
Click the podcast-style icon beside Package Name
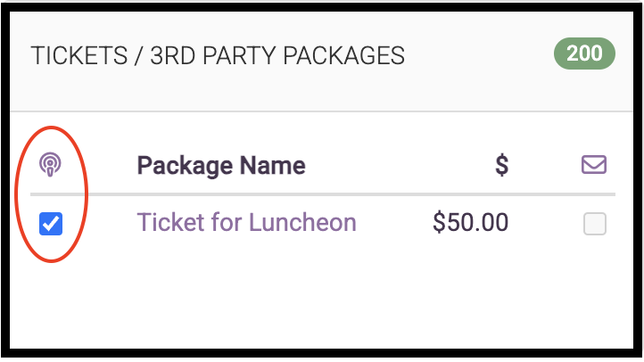point(50,165)
